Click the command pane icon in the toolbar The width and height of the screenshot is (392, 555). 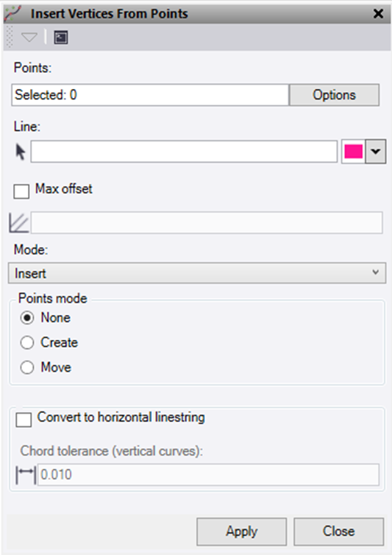tap(61, 37)
